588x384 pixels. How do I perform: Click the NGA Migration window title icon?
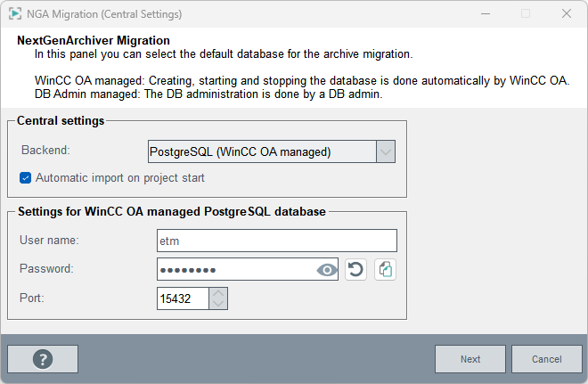coord(15,13)
